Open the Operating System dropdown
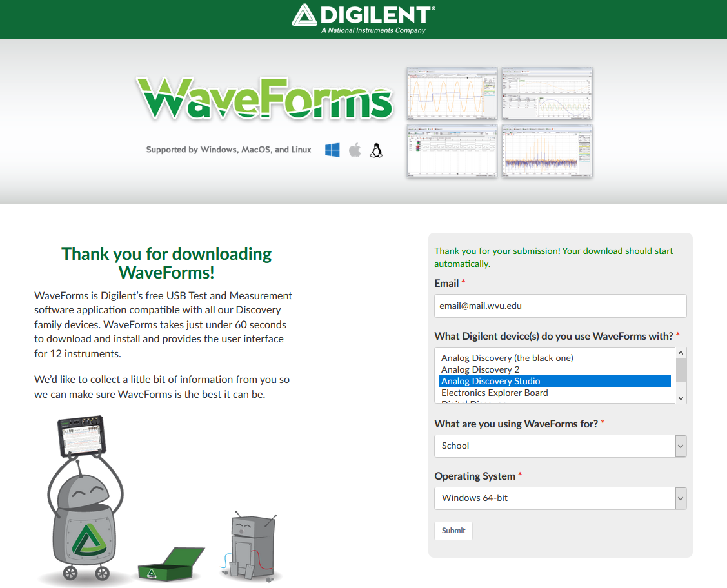 pyautogui.click(x=560, y=498)
